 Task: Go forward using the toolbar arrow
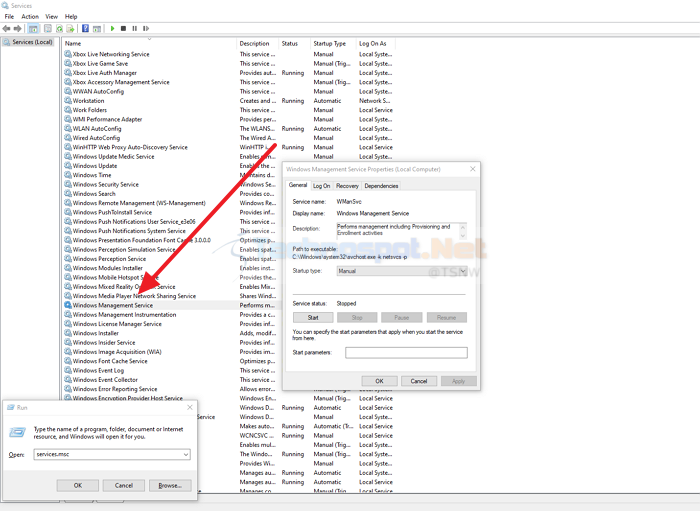[x=17, y=29]
